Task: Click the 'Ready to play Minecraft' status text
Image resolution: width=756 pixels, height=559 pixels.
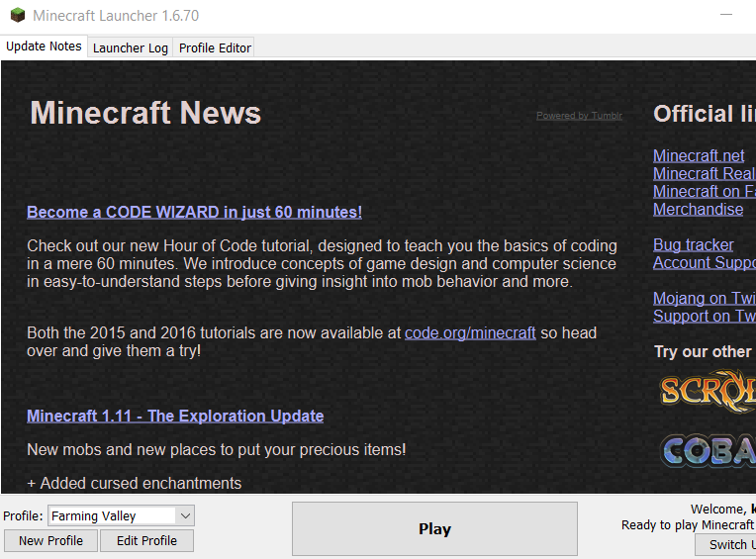Action: [x=688, y=525]
